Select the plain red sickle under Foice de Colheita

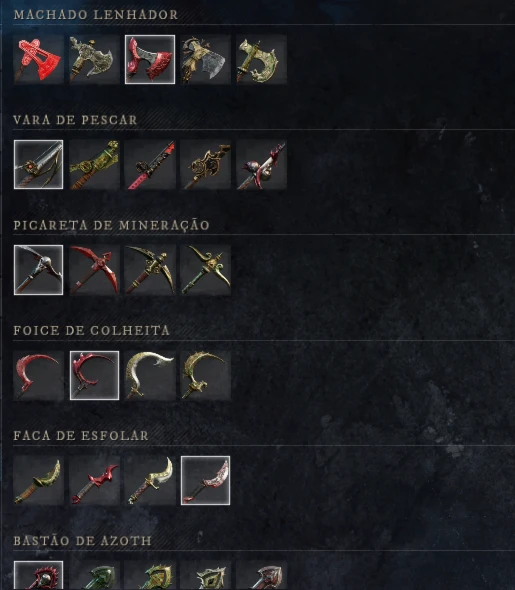[x=38, y=376]
